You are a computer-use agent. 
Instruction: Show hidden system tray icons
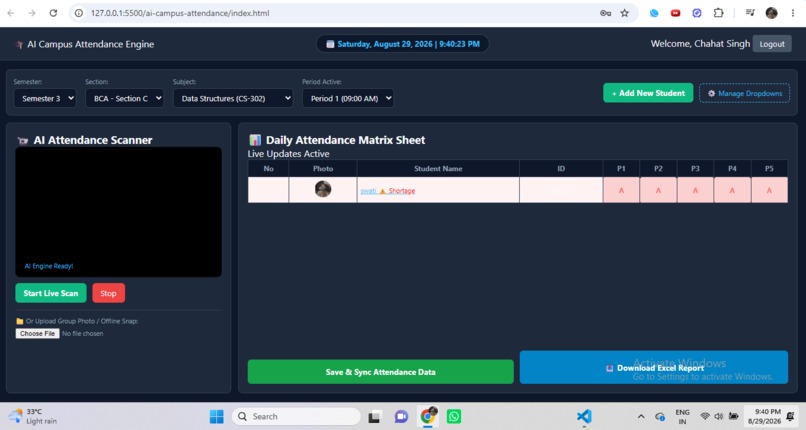(640, 417)
